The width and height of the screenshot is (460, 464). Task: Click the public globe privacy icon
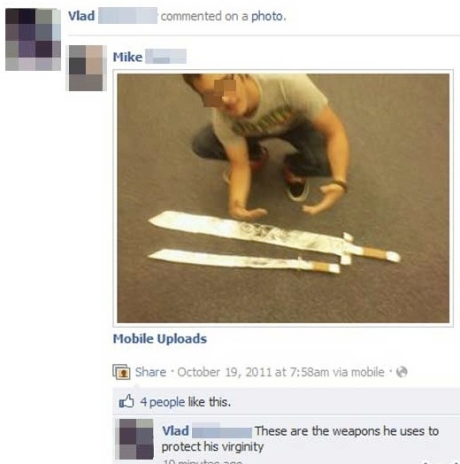tap(402, 372)
